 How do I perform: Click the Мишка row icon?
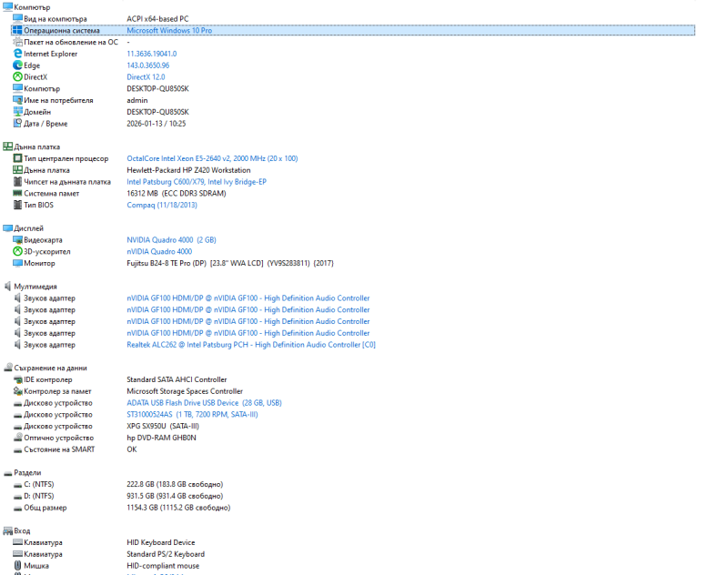point(17,566)
